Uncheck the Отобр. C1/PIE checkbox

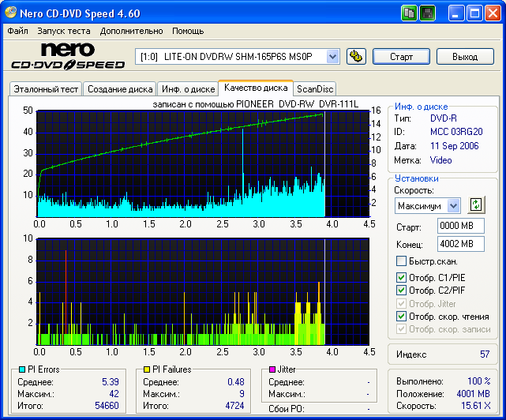tap(401, 277)
